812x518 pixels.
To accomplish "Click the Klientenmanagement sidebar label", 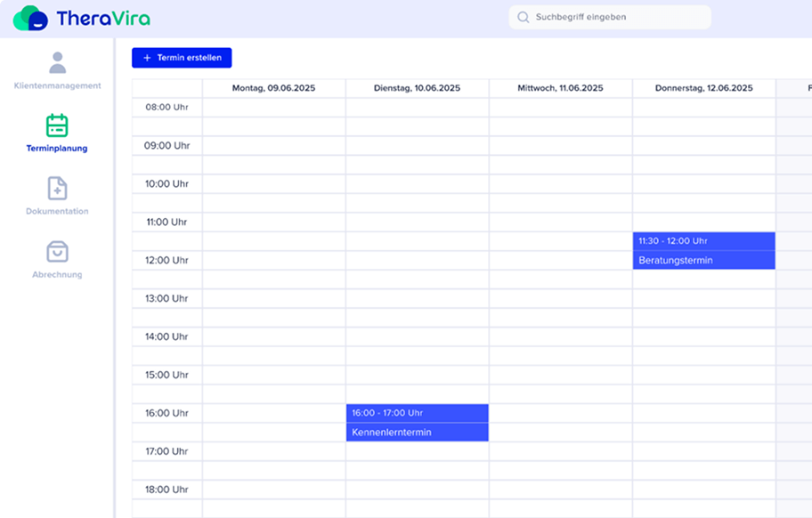I will [x=57, y=86].
